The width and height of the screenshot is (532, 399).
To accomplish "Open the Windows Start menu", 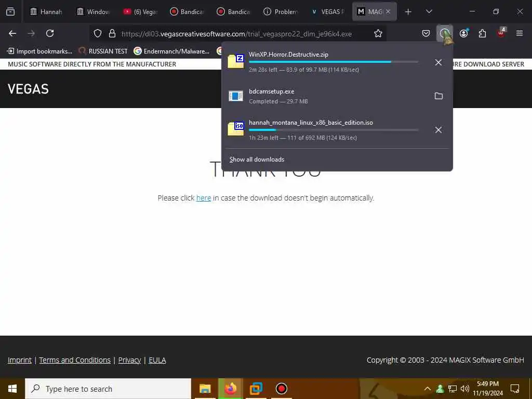I will tap(12, 389).
